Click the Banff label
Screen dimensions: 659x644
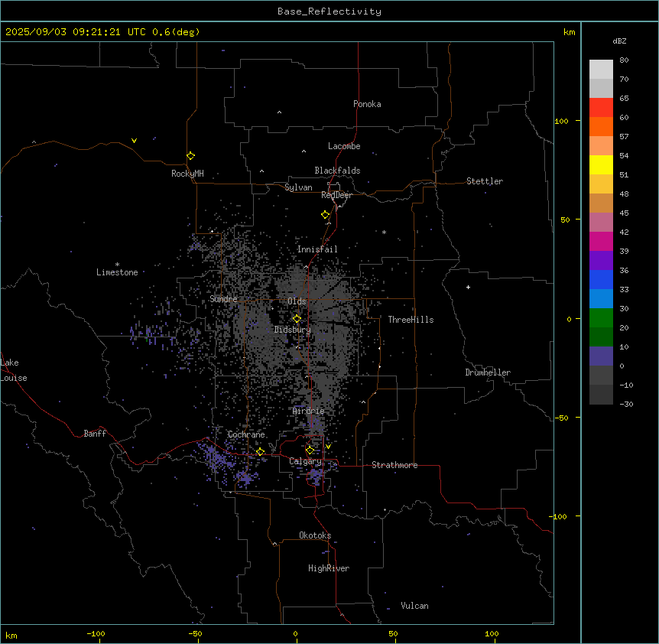[95, 434]
